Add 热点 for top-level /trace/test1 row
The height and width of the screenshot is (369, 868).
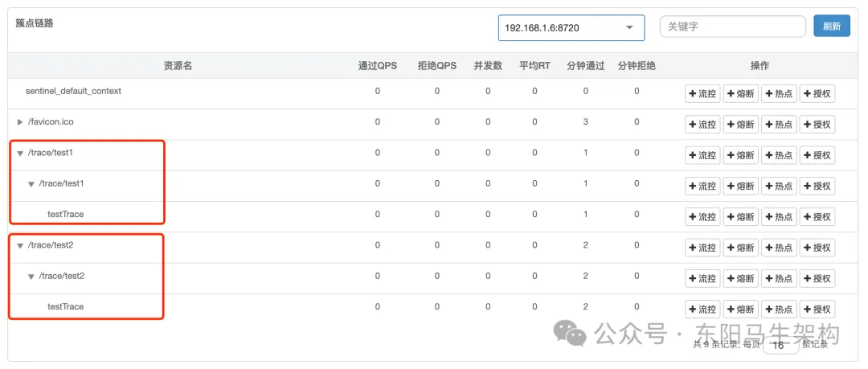click(779, 156)
